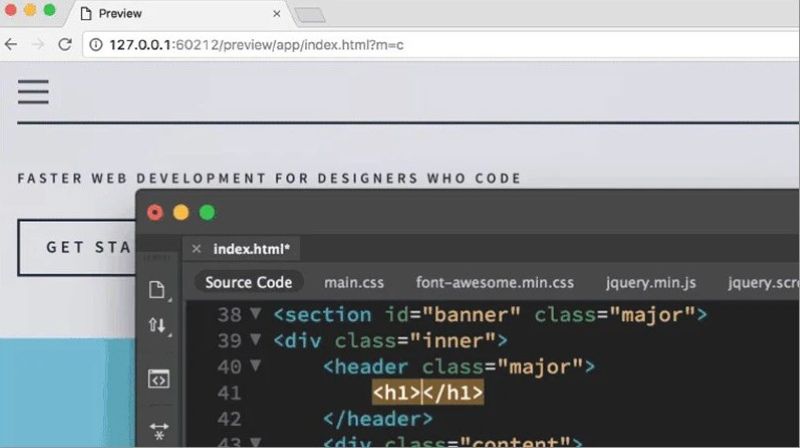
Task: Maximize the code editor with green button
Action: [207, 212]
